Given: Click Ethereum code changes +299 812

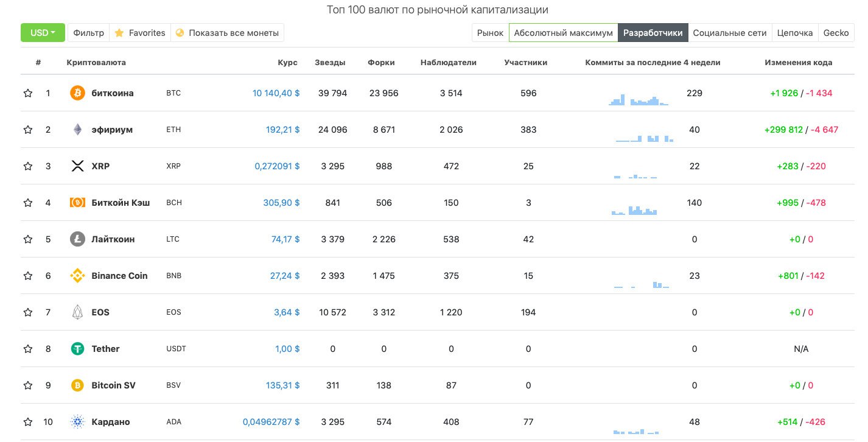Looking at the screenshot, I should 783,130.
